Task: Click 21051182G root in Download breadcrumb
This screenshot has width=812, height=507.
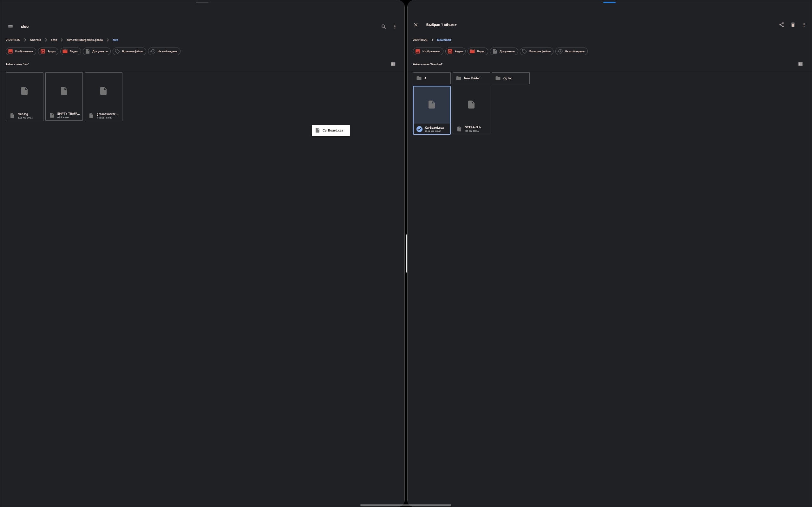Action: (x=420, y=40)
